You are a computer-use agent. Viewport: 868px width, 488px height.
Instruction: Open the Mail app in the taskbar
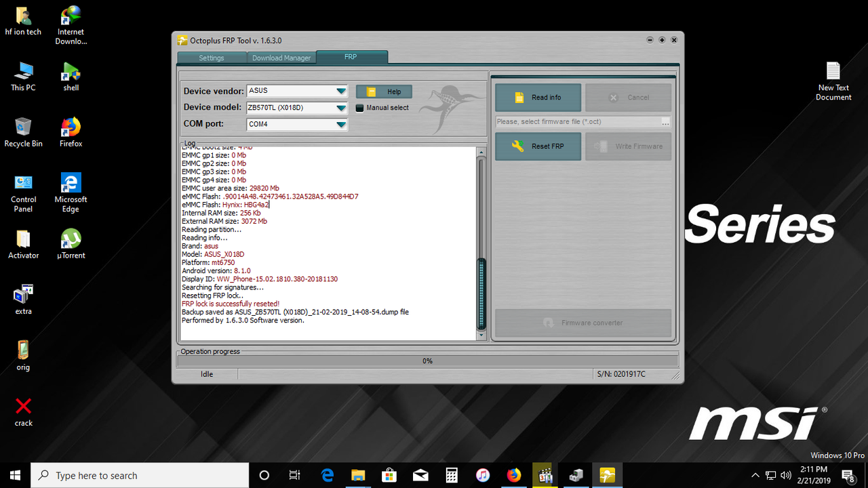(x=420, y=475)
